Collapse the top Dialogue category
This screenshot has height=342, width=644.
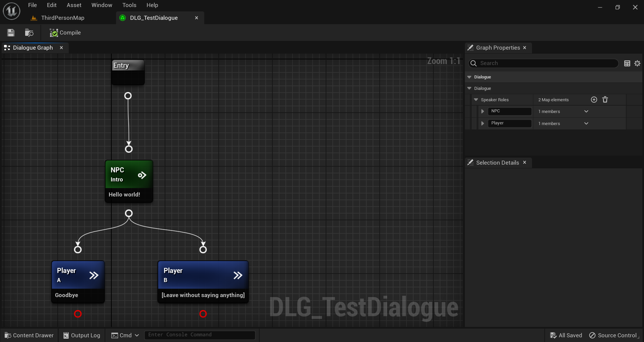469,77
